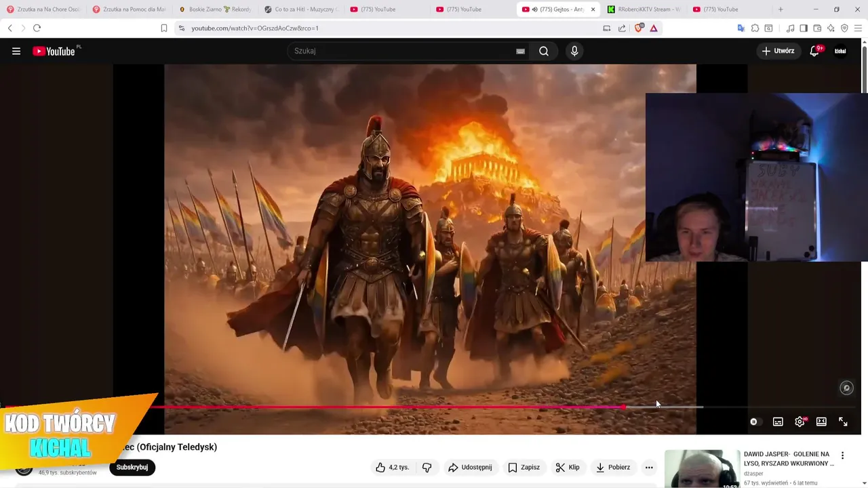Start voice search with the microphone icon
This screenshot has height=488, width=868.
tap(574, 51)
